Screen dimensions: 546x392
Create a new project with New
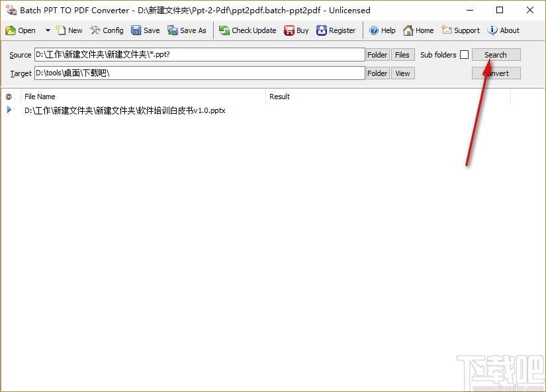(69, 30)
